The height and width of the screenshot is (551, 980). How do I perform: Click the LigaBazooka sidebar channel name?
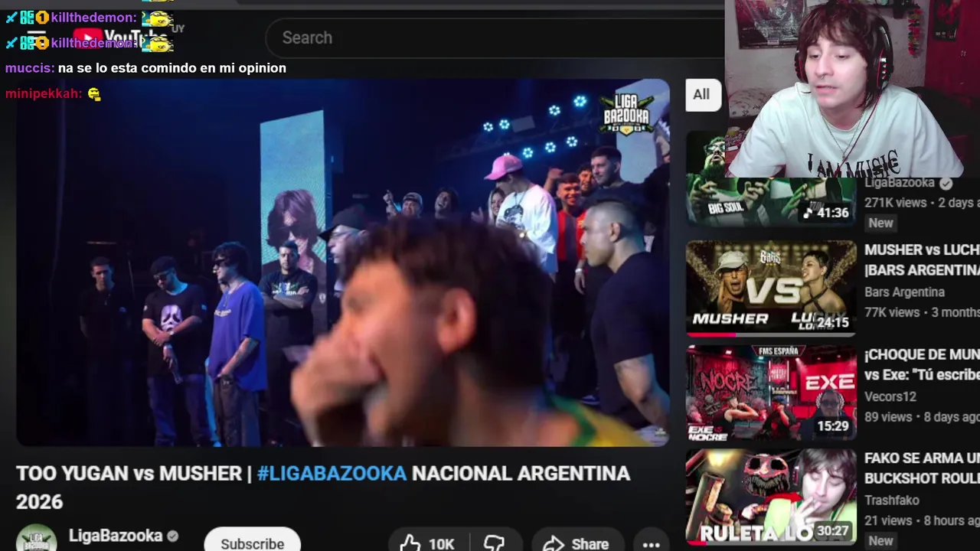[900, 184]
